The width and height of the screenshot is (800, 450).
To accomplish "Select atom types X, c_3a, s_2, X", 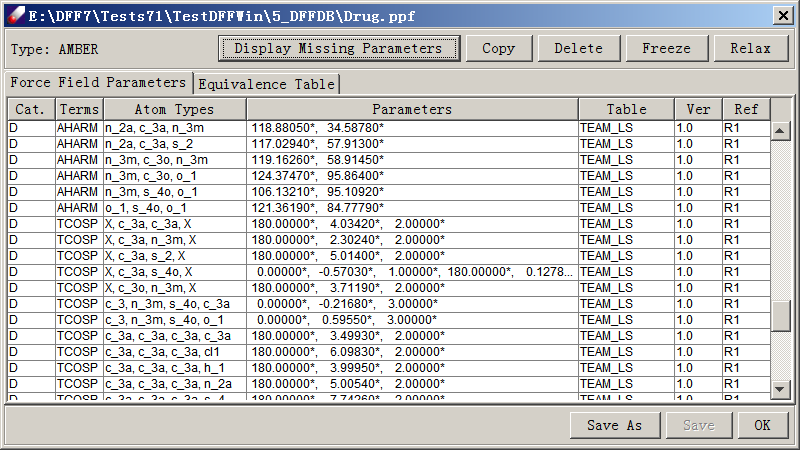I will coord(175,256).
